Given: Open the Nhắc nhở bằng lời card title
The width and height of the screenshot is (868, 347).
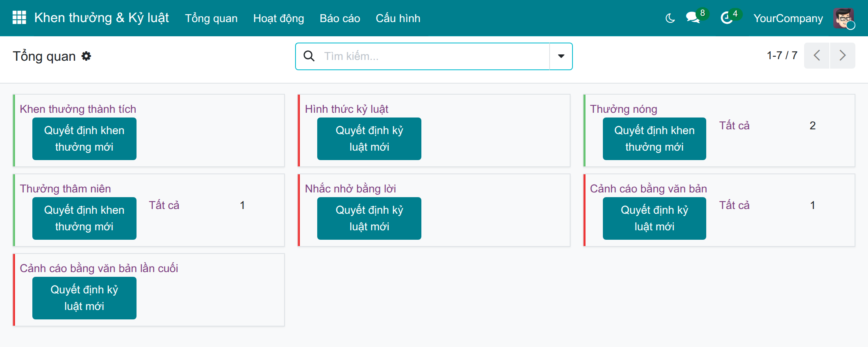Looking at the screenshot, I should coord(351,188).
